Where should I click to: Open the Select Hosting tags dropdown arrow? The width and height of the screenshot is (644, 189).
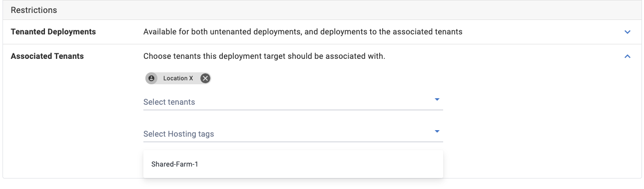[x=437, y=132]
